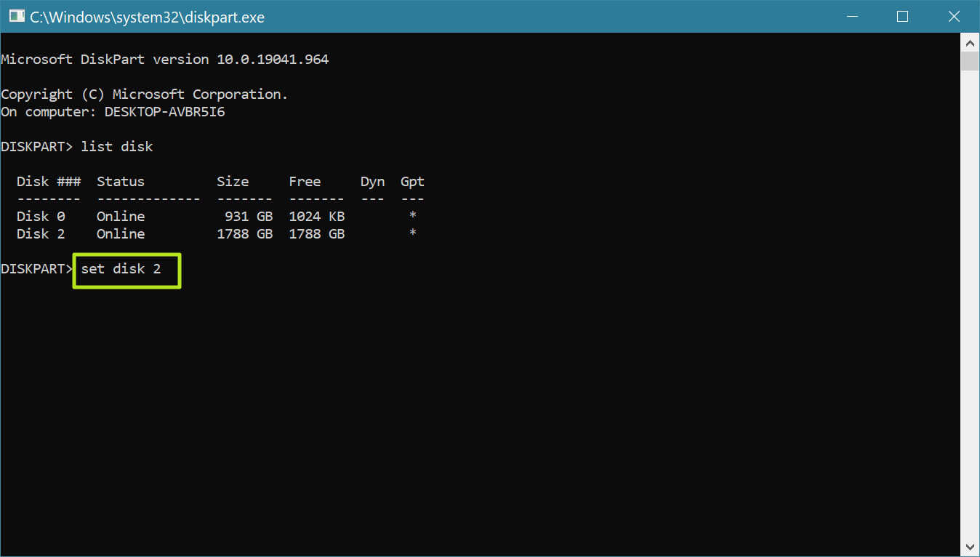
Task: Click the Disk 2 size '1788 GB'
Action: (x=245, y=234)
